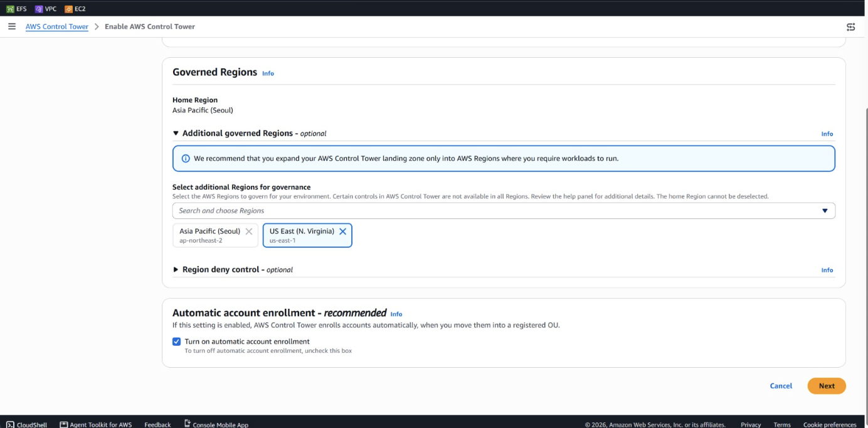Open the hamburger navigation menu
The height and width of the screenshot is (428, 868).
[12, 26]
